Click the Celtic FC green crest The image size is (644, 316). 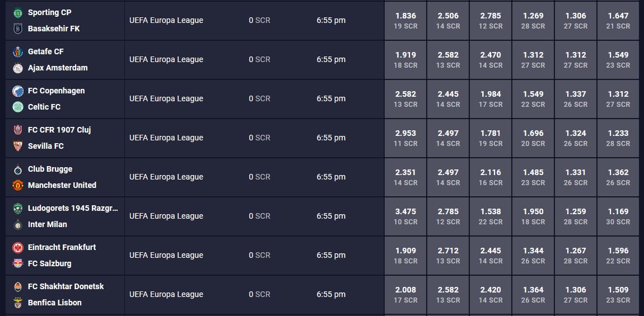click(18, 107)
